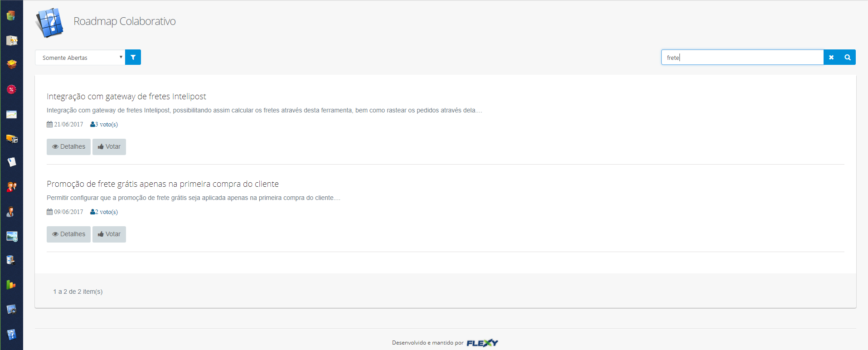Open Detalhes for the Intelipost integration item
Viewport: 868px width, 350px height.
click(68, 147)
